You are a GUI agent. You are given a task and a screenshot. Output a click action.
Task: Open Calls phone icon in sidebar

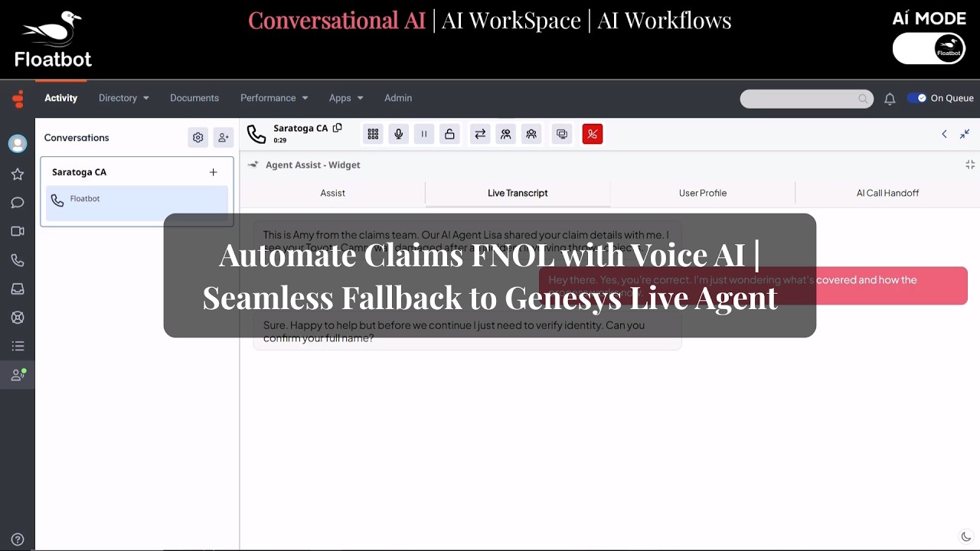18,260
